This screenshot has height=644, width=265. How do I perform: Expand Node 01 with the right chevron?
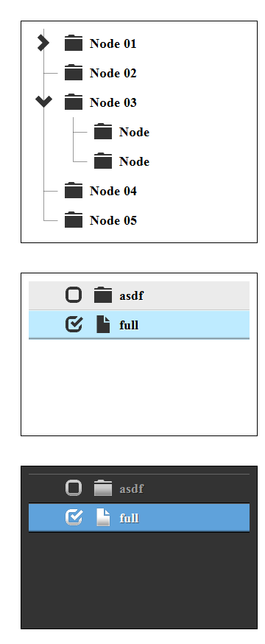pyautogui.click(x=43, y=43)
